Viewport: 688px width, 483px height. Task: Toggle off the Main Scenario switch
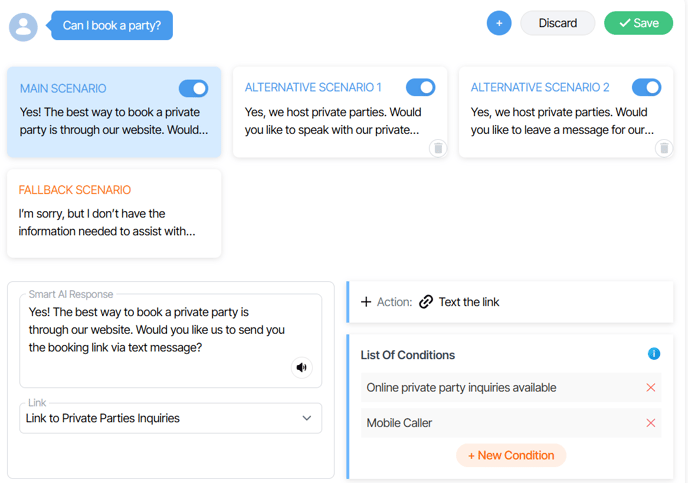(x=194, y=89)
